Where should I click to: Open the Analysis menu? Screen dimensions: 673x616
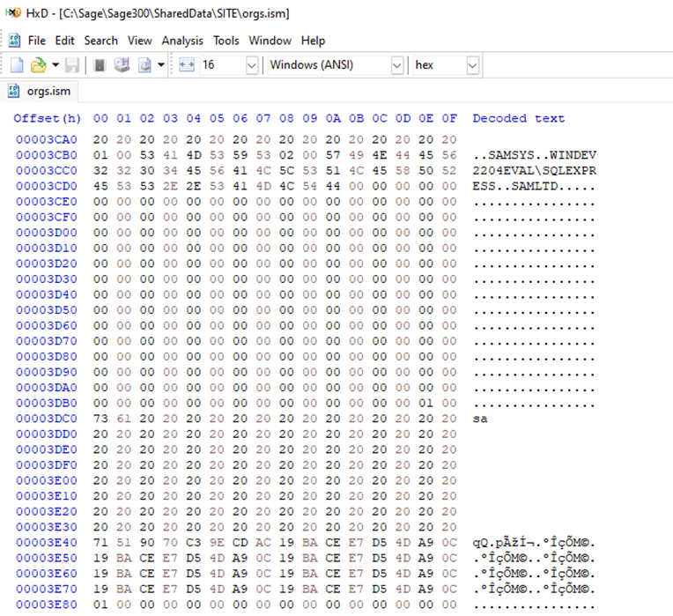coord(182,41)
